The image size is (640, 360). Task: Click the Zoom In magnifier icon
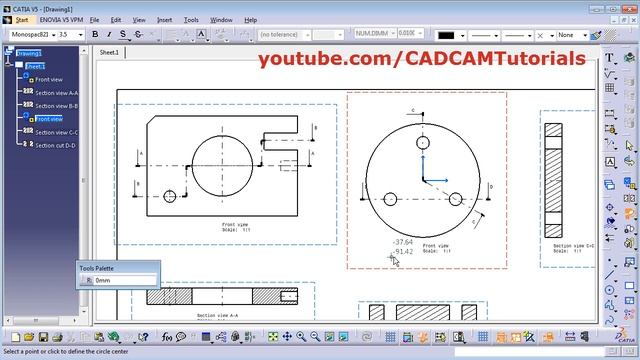pos(301,337)
